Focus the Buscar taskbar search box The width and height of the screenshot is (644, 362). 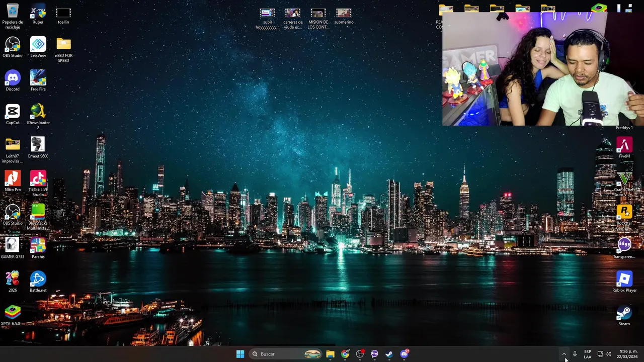(286, 354)
